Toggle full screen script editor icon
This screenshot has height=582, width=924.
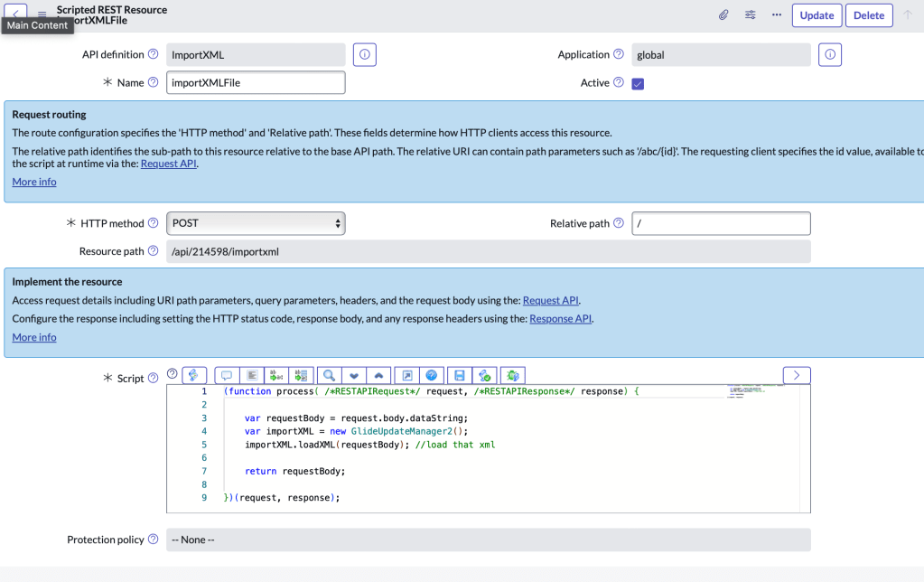pos(406,375)
